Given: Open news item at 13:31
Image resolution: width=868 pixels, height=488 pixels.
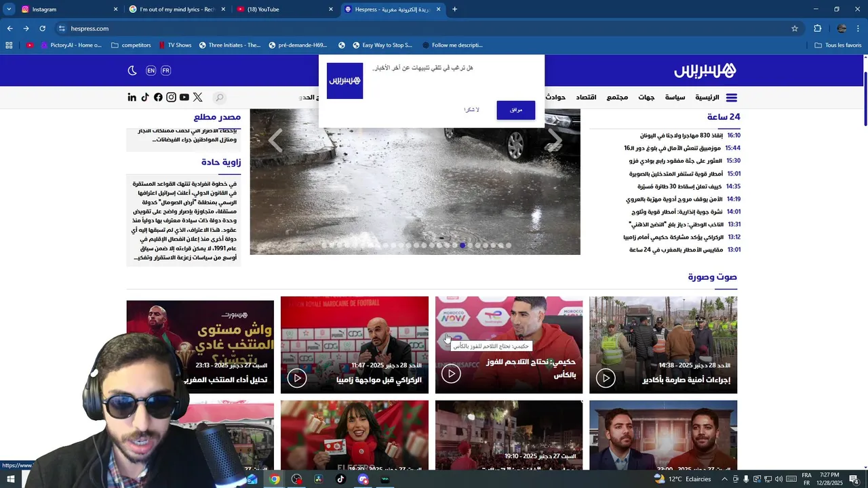Looking at the screenshot, I should pyautogui.click(x=685, y=224).
